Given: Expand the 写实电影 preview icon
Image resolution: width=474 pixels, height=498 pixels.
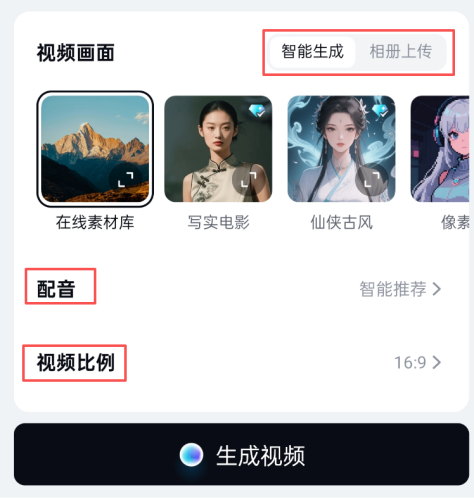Looking at the screenshot, I should pyautogui.click(x=248, y=179).
